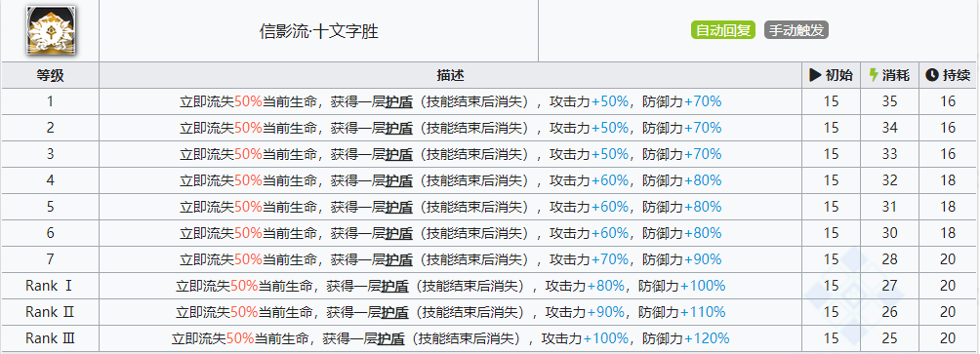This screenshot has width=980, height=354.
Task: Click the 消耗 lightning bolt icon
Action: pyautogui.click(x=874, y=75)
